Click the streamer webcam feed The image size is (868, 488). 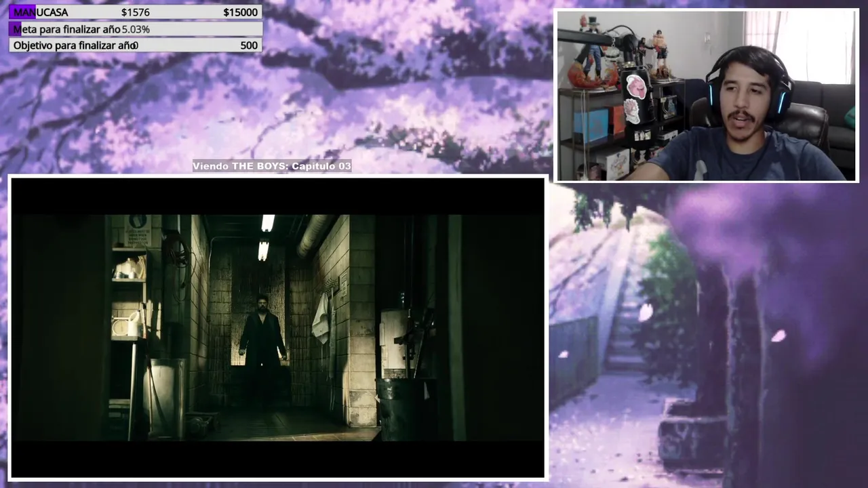[706, 96]
